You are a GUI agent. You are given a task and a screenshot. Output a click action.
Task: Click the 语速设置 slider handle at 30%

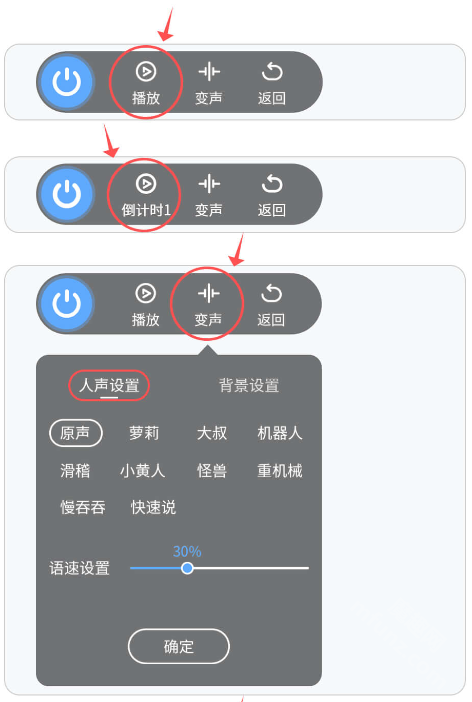pos(187,568)
